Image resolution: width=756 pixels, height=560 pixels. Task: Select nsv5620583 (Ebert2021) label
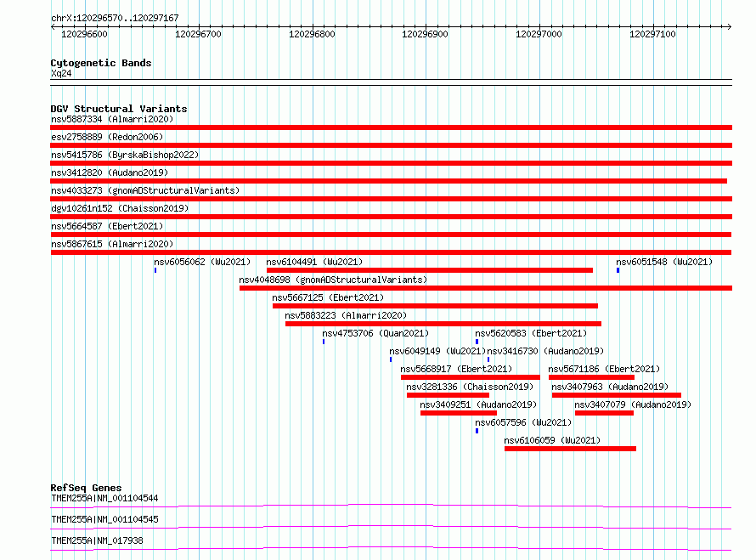click(x=531, y=333)
